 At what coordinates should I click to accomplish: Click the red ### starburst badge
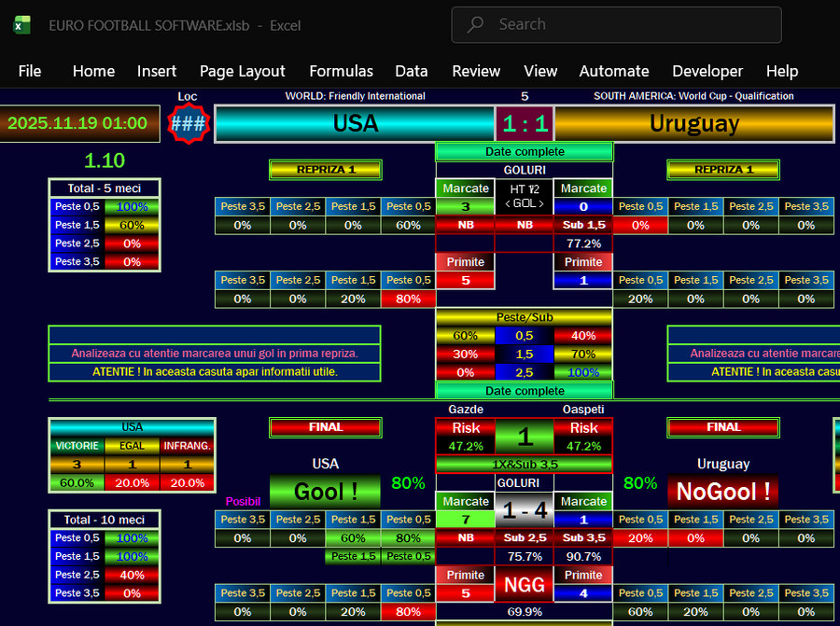click(x=188, y=123)
